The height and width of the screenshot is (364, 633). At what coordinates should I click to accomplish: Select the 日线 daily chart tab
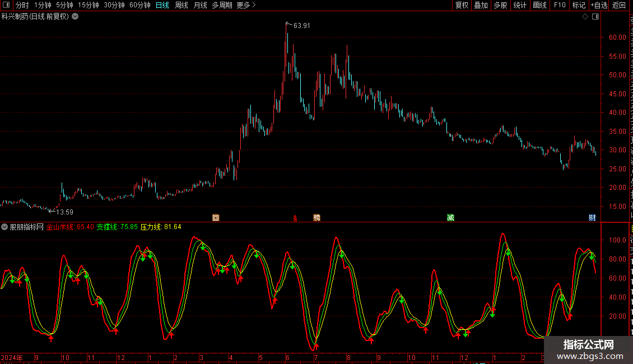point(162,5)
